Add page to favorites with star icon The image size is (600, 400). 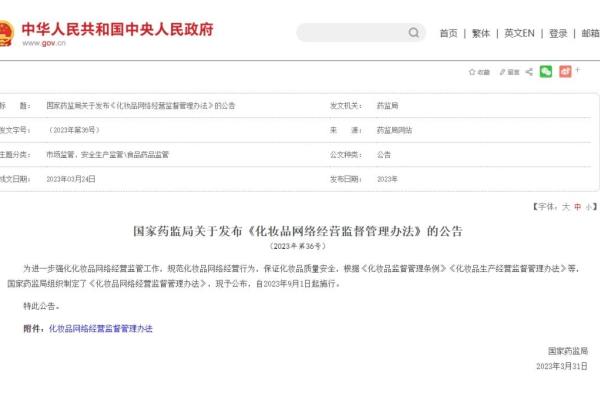[x=479, y=72]
